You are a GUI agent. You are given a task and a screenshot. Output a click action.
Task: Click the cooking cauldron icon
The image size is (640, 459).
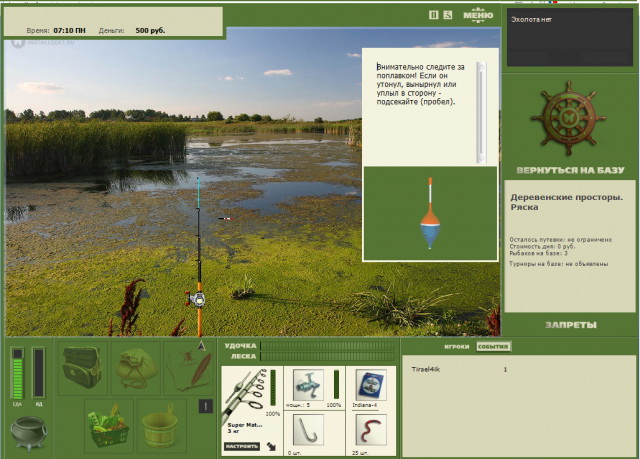pos(28,432)
